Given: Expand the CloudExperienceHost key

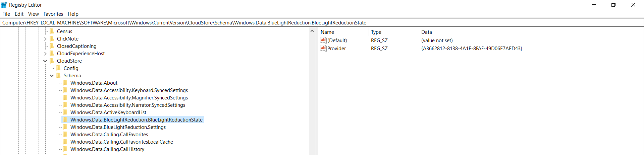Looking at the screenshot, I should coord(45,54).
